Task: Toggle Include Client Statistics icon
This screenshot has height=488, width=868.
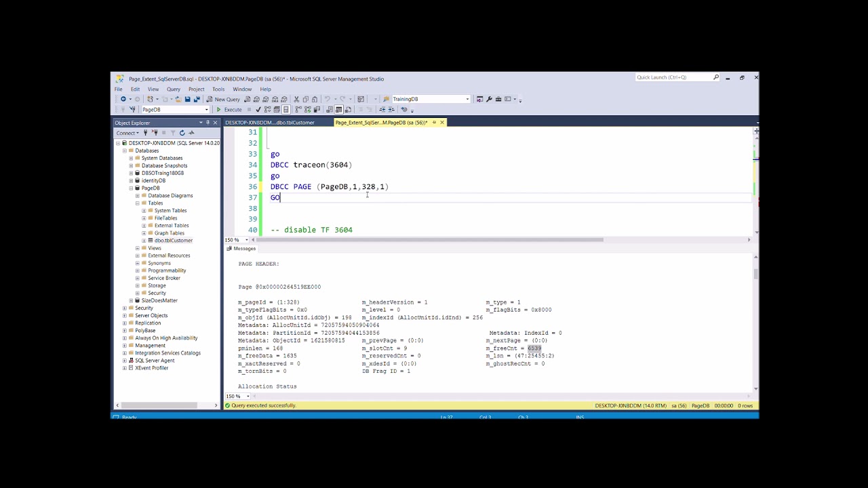Action: tap(316, 109)
